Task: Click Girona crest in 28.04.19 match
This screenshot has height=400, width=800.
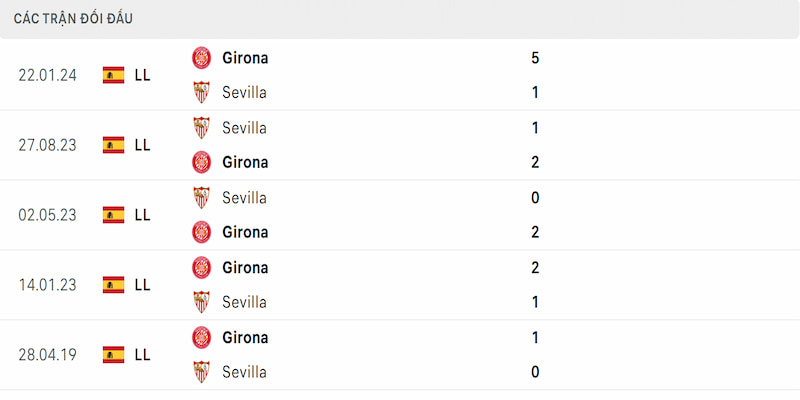Action: pos(202,337)
